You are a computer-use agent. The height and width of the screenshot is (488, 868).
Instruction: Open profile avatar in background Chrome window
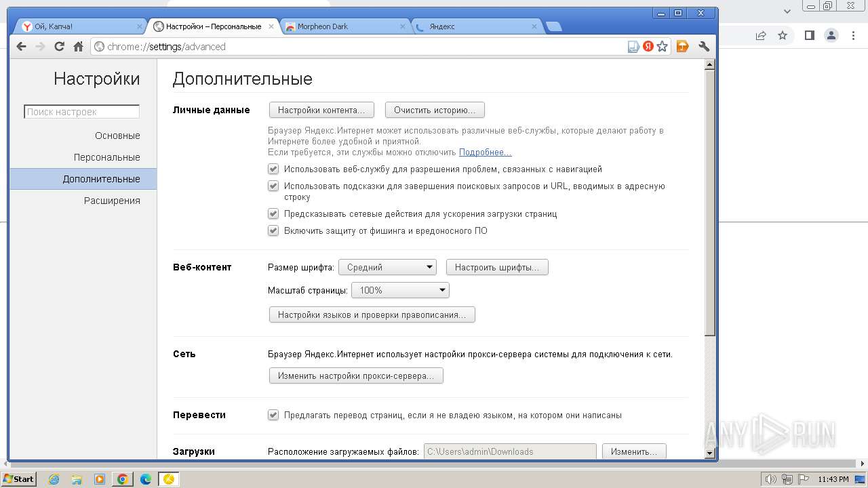[831, 35]
